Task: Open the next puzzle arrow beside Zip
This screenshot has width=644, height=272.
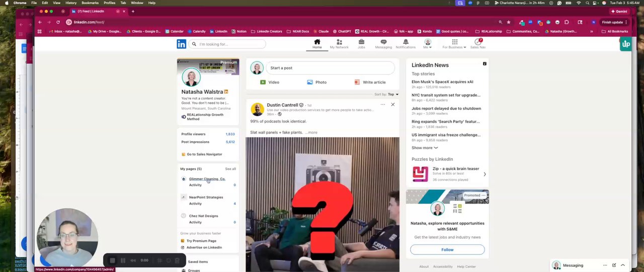Action: 485,174
